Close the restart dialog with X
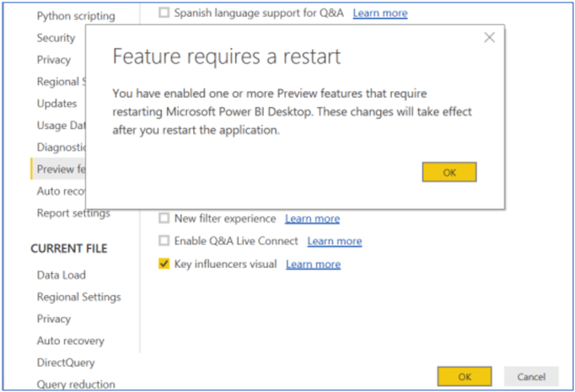Screen dimensions: 575x392 489,38
